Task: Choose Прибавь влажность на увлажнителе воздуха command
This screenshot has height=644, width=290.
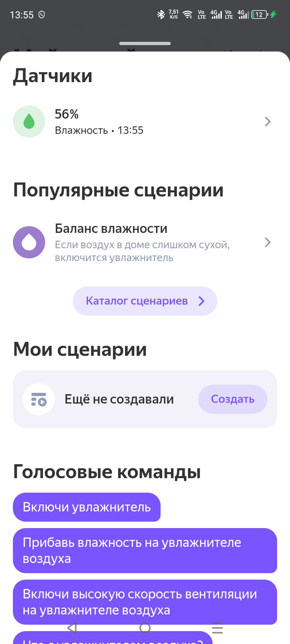Action: pyautogui.click(x=145, y=551)
